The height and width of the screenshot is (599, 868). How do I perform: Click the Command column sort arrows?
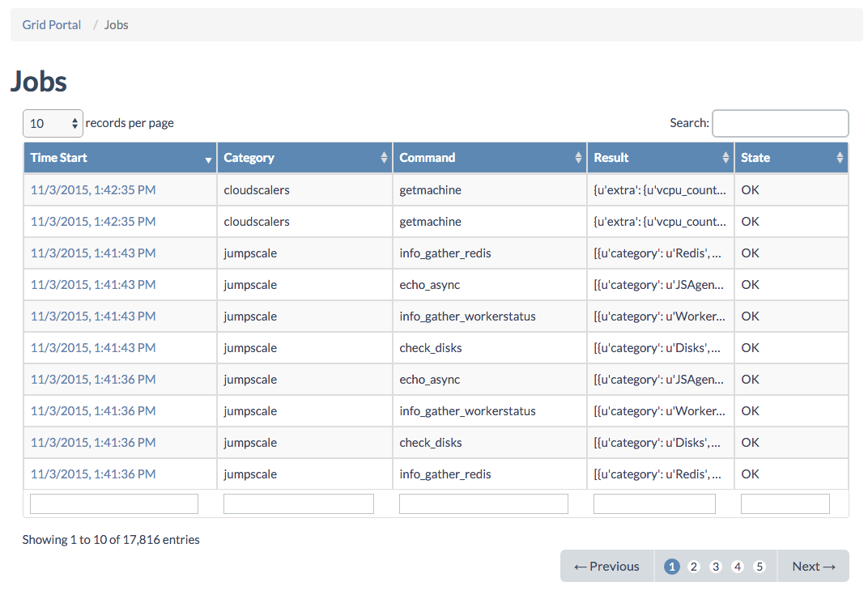click(x=578, y=158)
